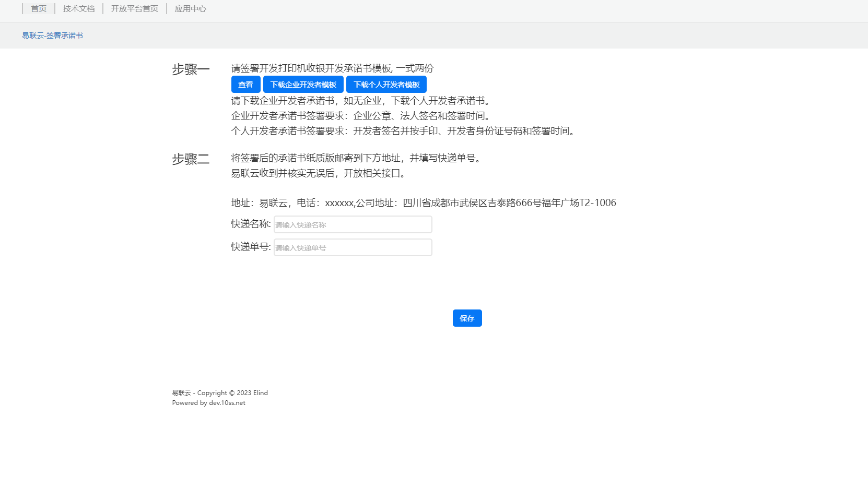Click the address line starting 地址：易联云

pos(424,203)
